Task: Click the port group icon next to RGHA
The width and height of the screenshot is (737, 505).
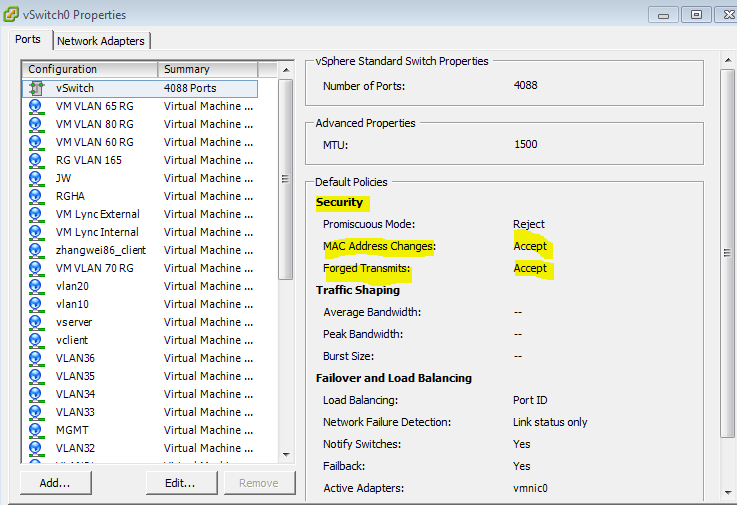Action: tap(36, 196)
